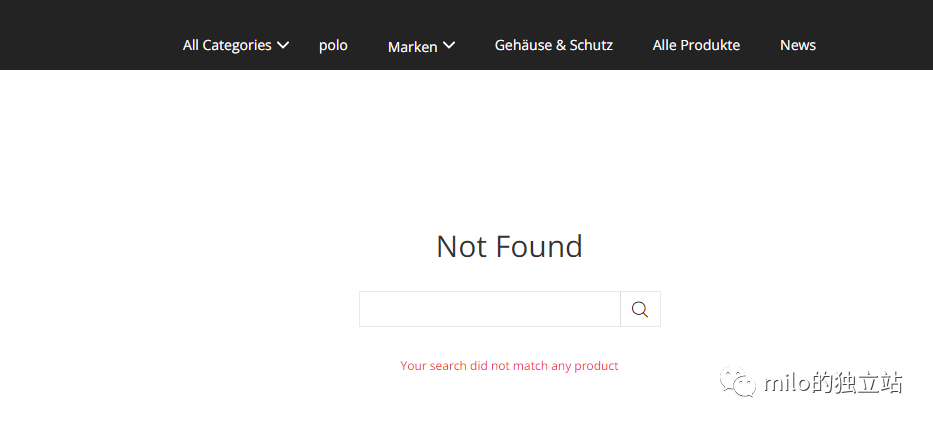Viewport: 933px width, 424px height.
Task: Expand the Marken chevron arrow
Action: coord(449,45)
